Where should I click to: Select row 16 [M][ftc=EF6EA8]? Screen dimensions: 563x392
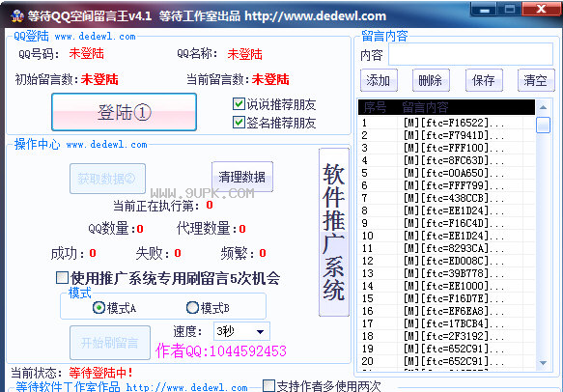coord(447,311)
